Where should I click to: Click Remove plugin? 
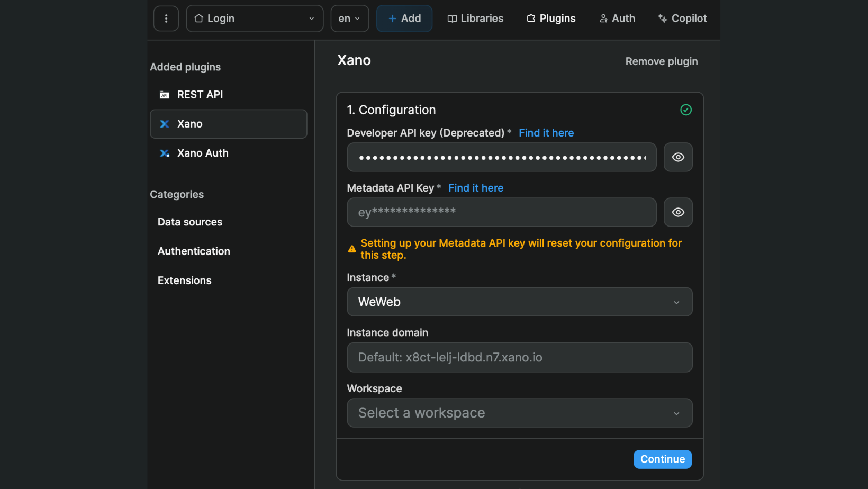click(x=661, y=61)
